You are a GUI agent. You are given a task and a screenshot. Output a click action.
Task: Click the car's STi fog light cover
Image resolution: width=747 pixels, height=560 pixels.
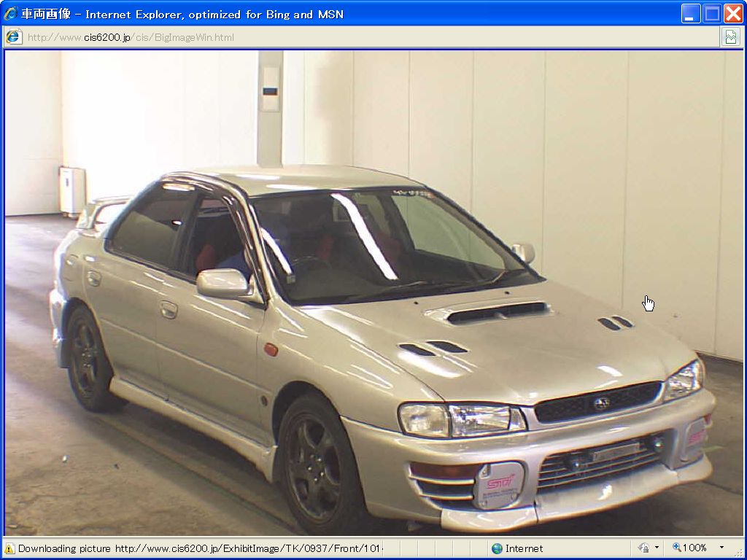pyautogui.click(x=499, y=485)
